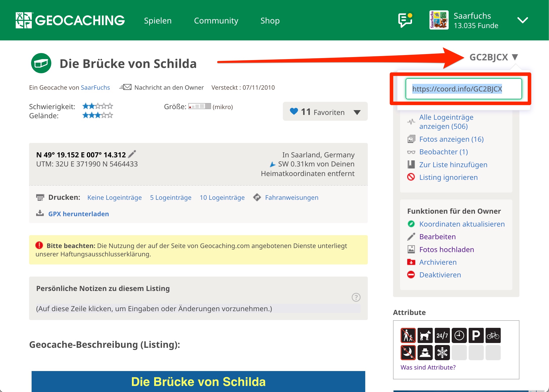Click the Saarfuchs profile avatar
This screenshot has height=392, width=549.
[439, 20]
